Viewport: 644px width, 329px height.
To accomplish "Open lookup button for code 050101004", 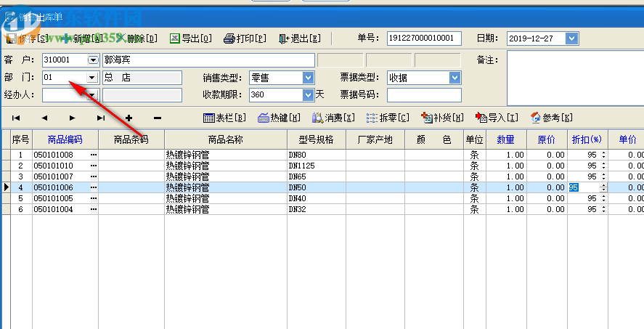I will point(94,209).
